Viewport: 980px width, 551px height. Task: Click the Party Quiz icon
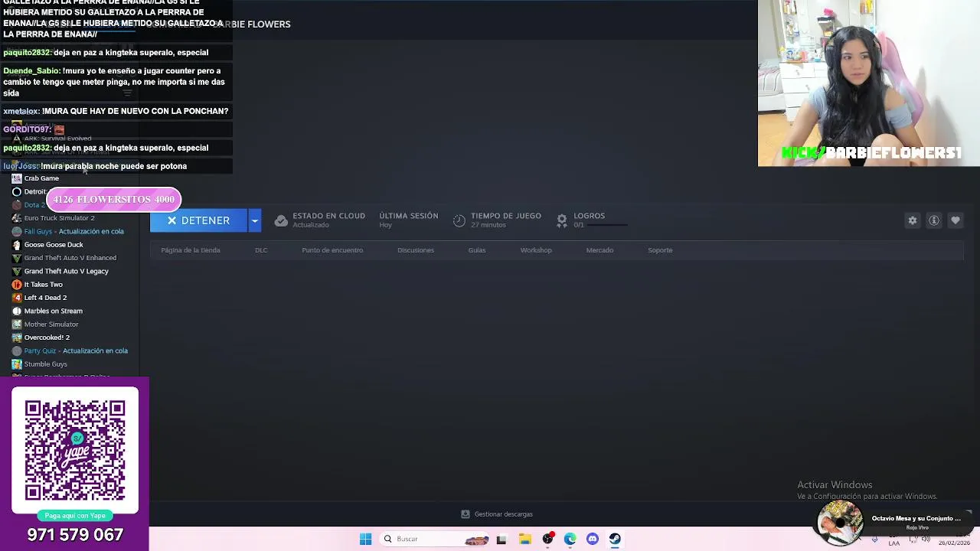point(17,350)
